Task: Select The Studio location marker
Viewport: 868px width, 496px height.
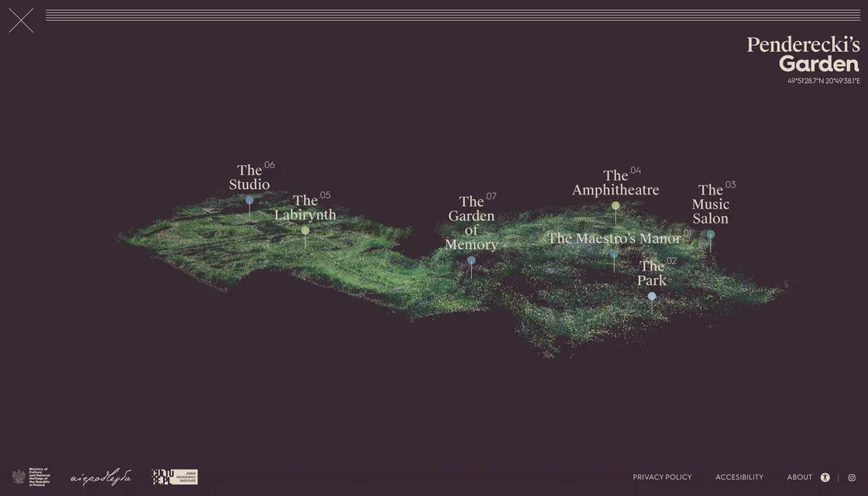Action: tap(250, 198)
